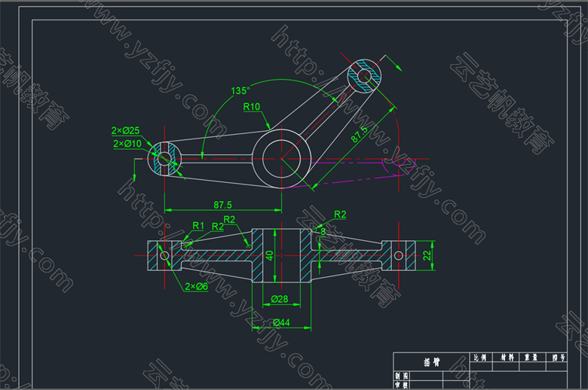The width and height of the screenshot is (588, 390).
Task: Click the "2×Ø6" hole annotation
Action: click(x=197, y=286)
